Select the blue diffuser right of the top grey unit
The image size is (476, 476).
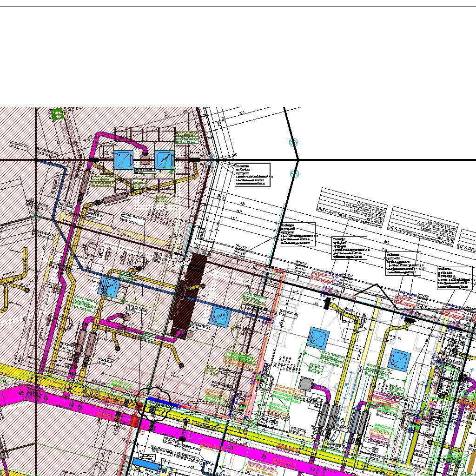pyautogui.click(x=164, y=159)
